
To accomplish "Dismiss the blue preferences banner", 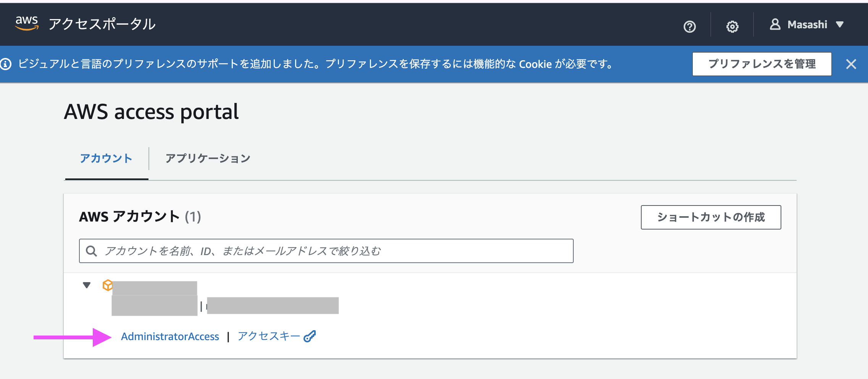I will click(851, 64).
